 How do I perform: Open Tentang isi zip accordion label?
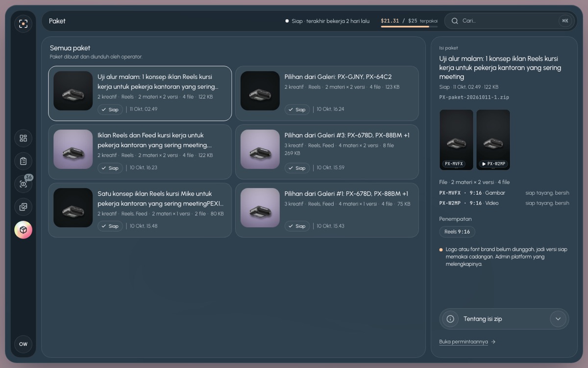[483, 319]
